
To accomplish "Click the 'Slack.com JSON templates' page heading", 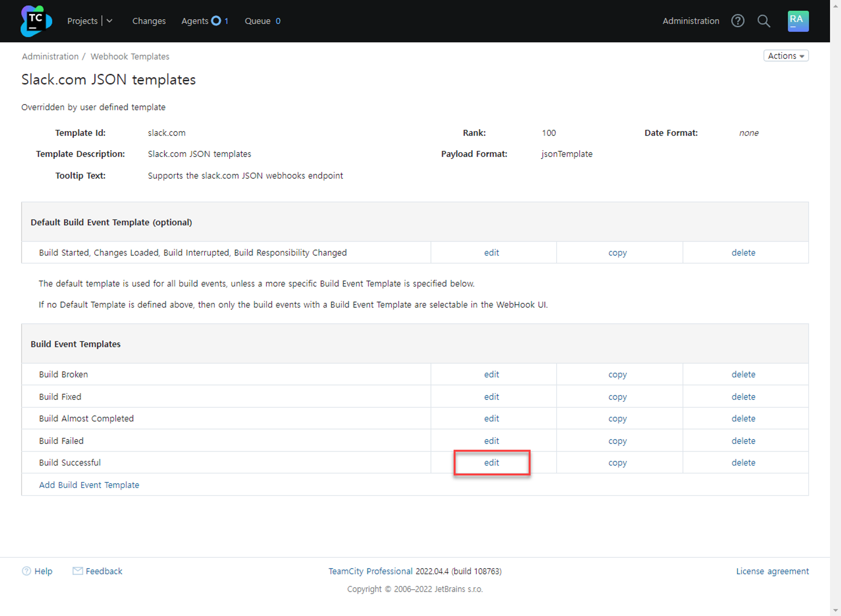I will coord(109,80).
